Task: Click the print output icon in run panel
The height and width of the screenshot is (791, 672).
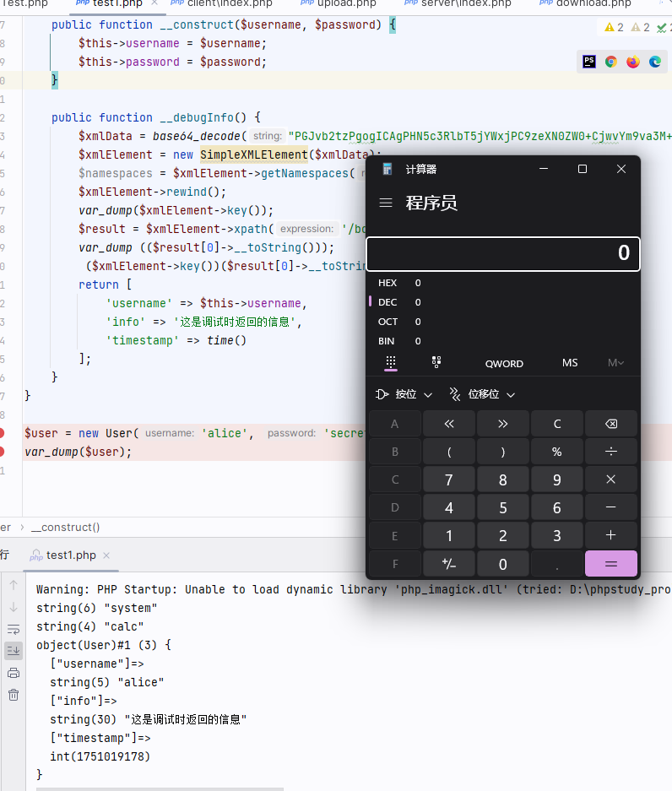Action: (14, 673)
